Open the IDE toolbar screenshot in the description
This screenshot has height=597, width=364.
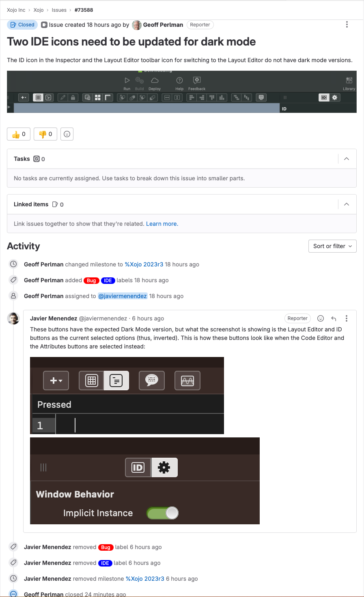(x=182, y=92)
